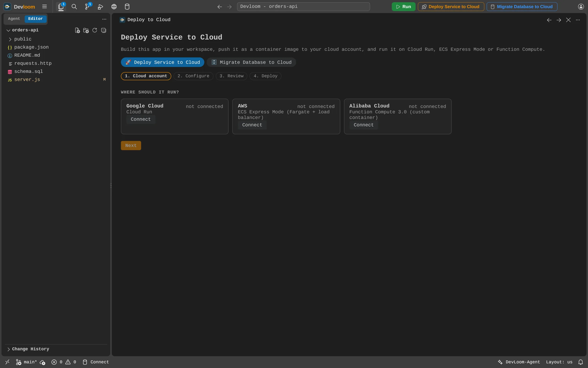The width and height of the screenshot is (588, 368).
Task: Open the Source Control branch icon
Action: pos(87,7)
